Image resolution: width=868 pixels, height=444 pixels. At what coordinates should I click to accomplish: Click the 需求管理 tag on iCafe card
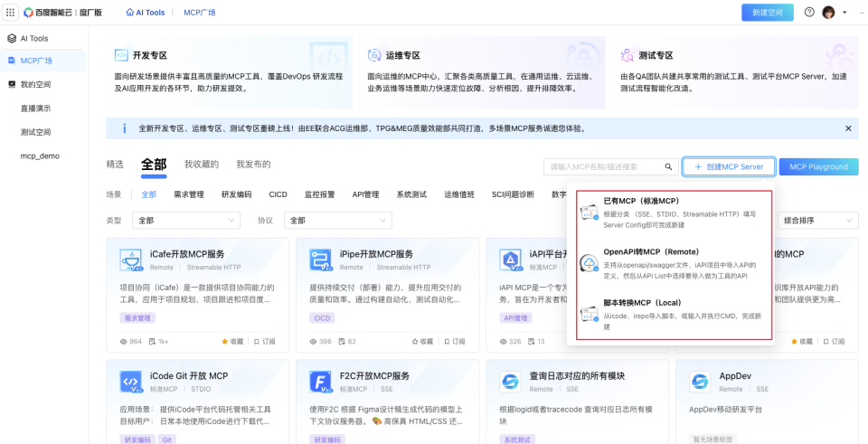pyautogui.click(x=137, y=318)
